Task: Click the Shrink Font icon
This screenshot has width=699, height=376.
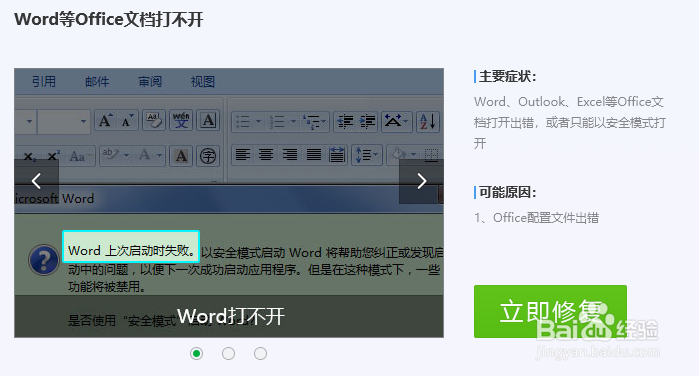Action: tap(127, 120)
